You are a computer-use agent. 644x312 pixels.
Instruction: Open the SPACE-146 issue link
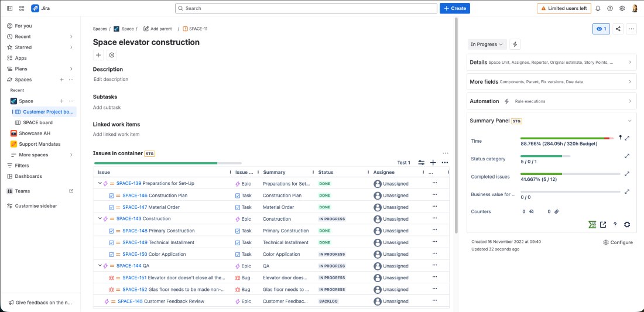pos(135,196)
